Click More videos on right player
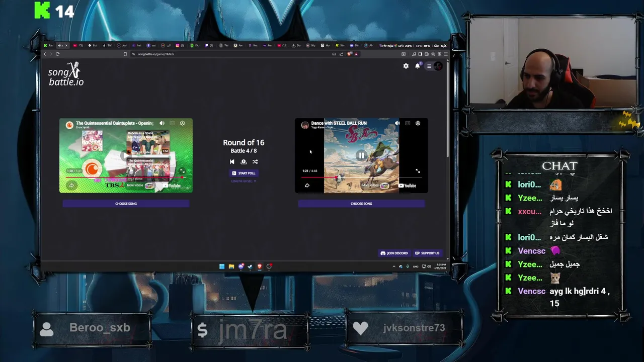 pos(375,186)
